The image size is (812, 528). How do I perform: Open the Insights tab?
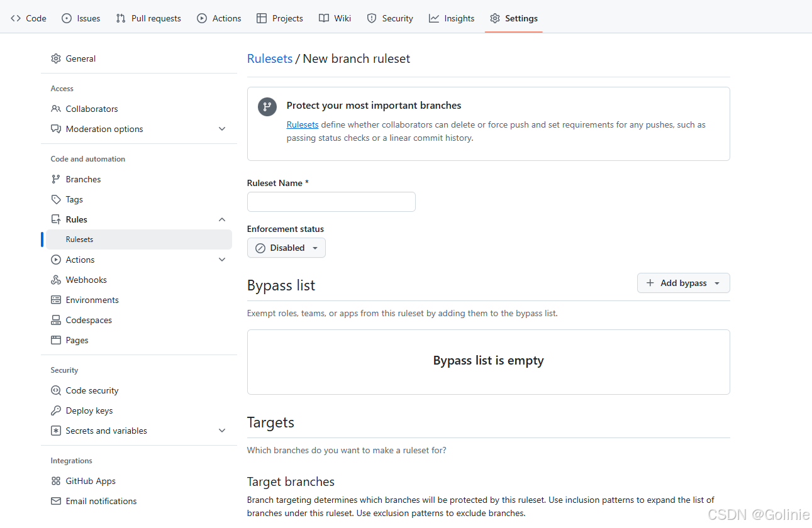pos(452,18)
